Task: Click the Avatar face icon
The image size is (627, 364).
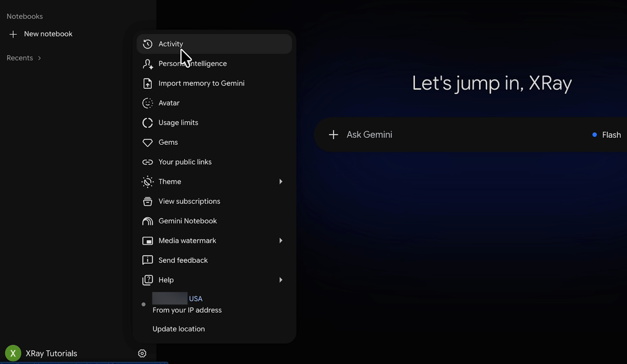Action: tap(148, 103)
